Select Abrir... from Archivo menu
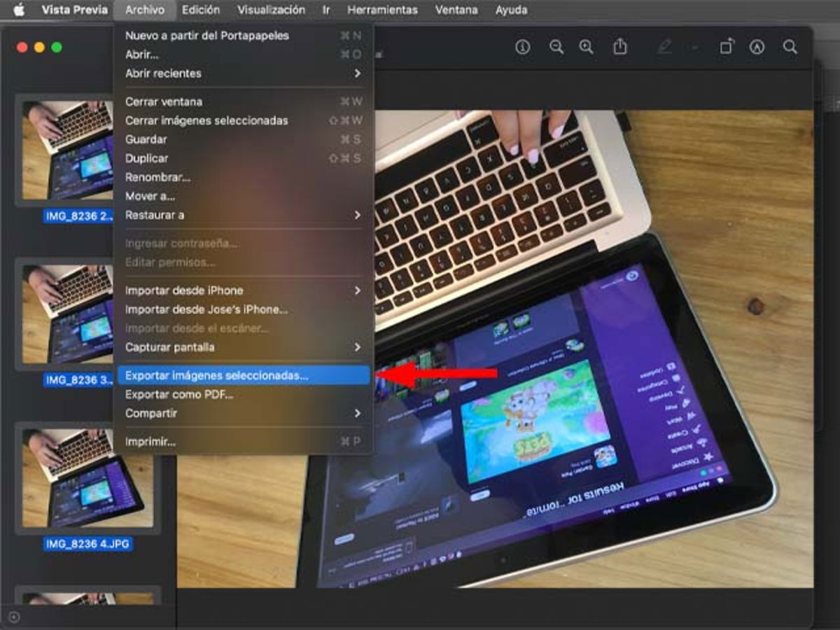Image resolution: width=840 pixels, height=630 pixels. 243,55
